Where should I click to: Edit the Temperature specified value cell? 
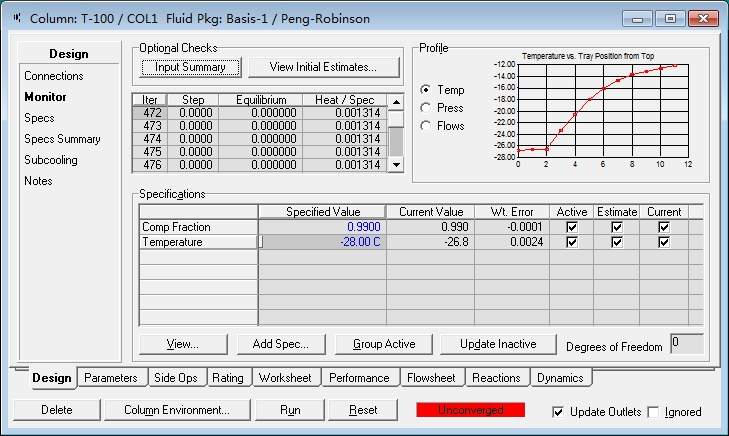(x=322, y=242)
